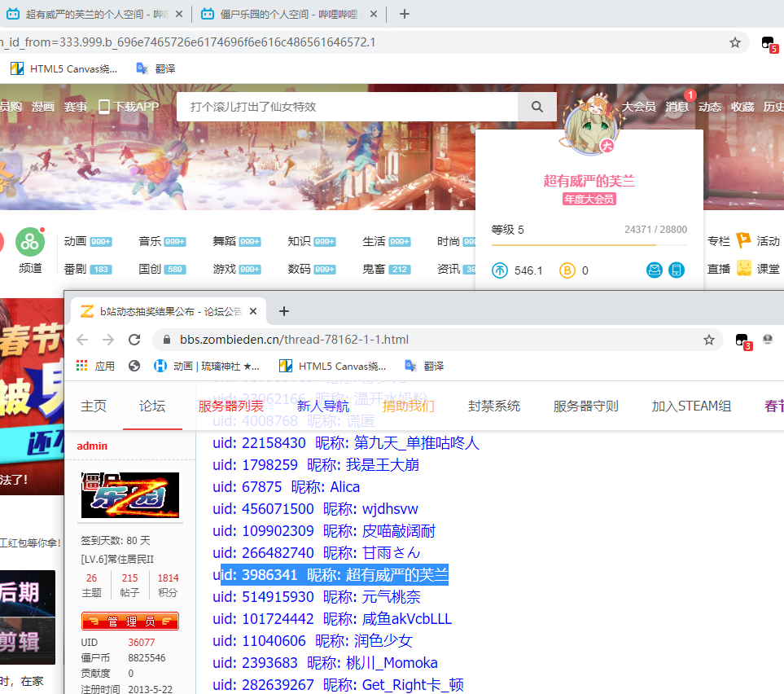This screenshot has width=784, height=694.
Task: Visit the 封禁系统 page link
Action: [493, 406]
